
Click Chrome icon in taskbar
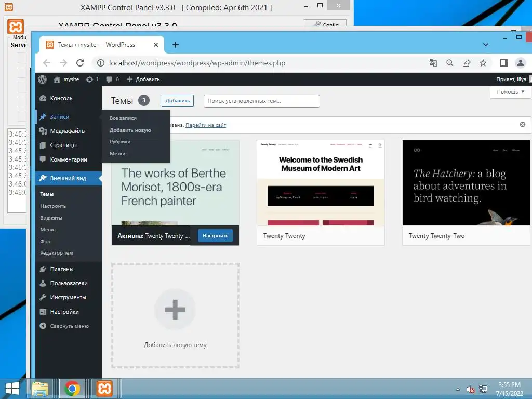[72, 389]
